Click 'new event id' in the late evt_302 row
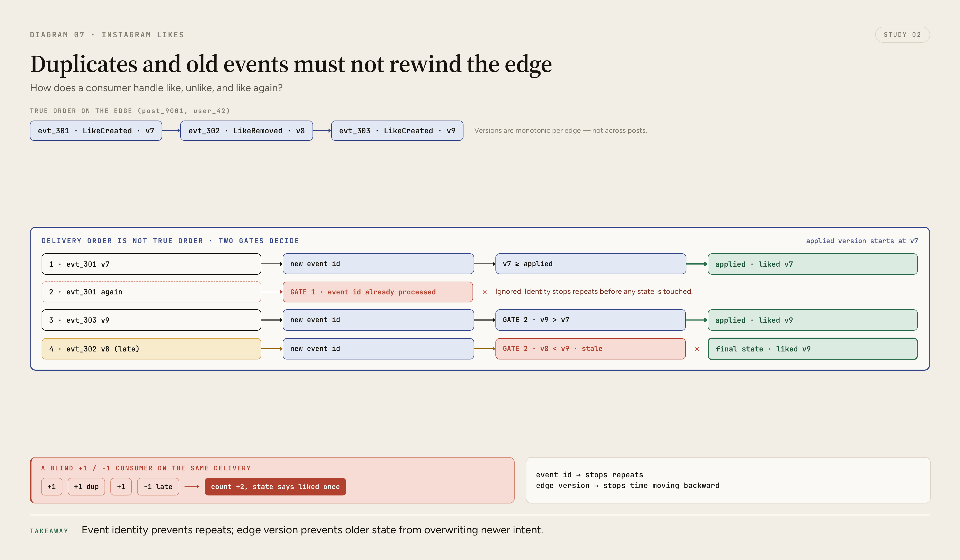This screenshot has height=560, width=960. click(378, 349)
